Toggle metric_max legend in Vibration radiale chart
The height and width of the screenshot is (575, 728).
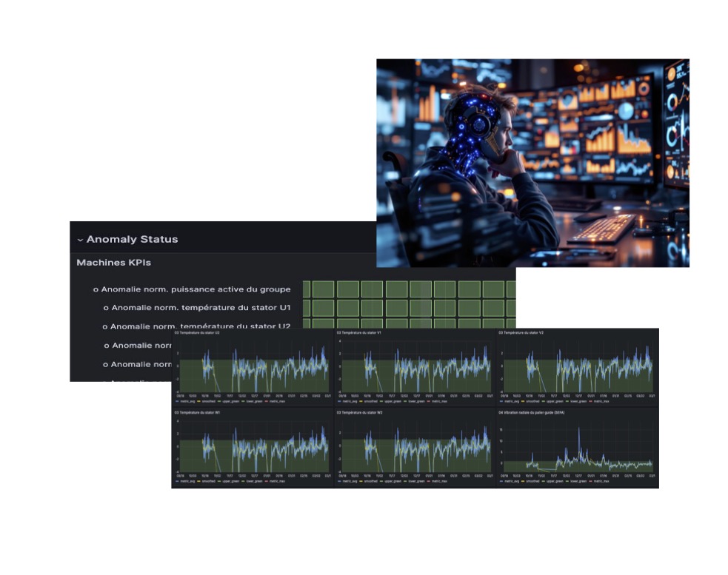click(599, 481)
